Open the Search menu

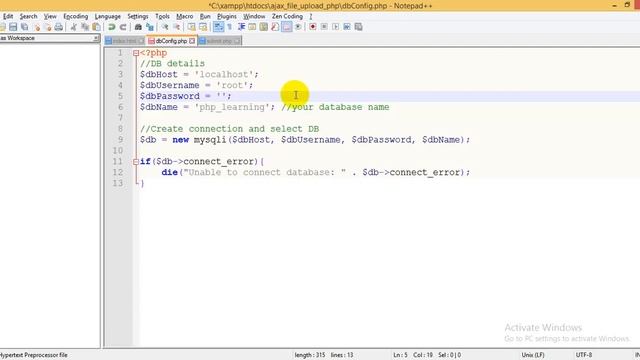click(29, 16)
